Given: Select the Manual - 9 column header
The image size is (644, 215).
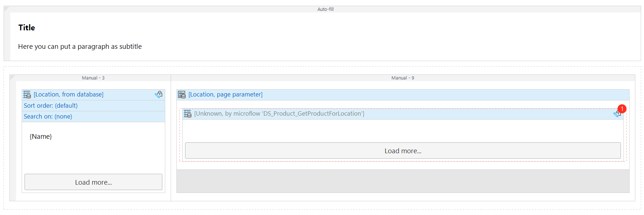Looking at the screenshot, I should pyautogui.click(x=403, y=78).
